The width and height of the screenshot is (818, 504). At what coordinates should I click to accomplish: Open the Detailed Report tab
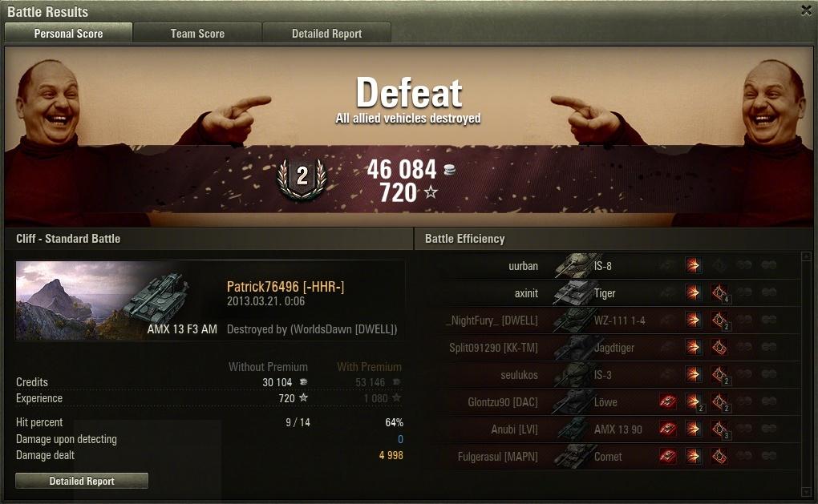point(326,34)
